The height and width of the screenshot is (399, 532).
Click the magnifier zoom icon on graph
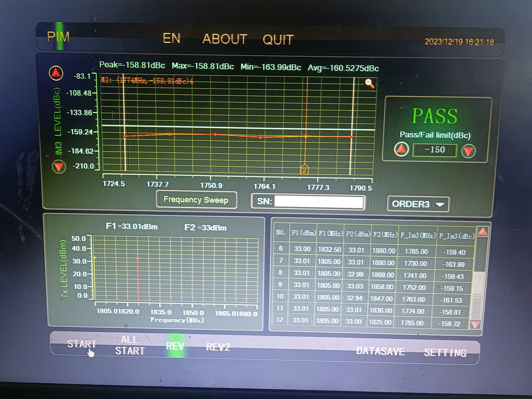point(369,83)
